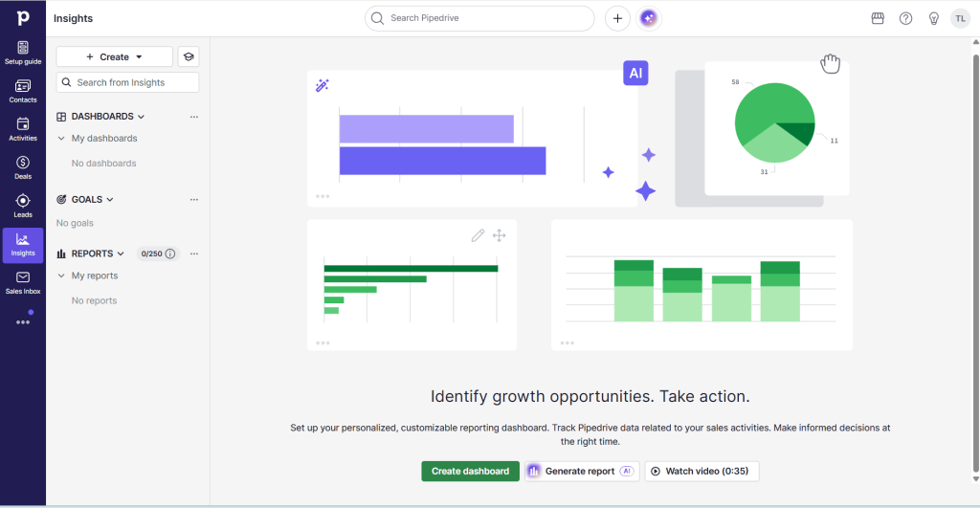
Task: Navigate to Deals in the sidebar
Action: pyautogui.click(x=23, y=167)
